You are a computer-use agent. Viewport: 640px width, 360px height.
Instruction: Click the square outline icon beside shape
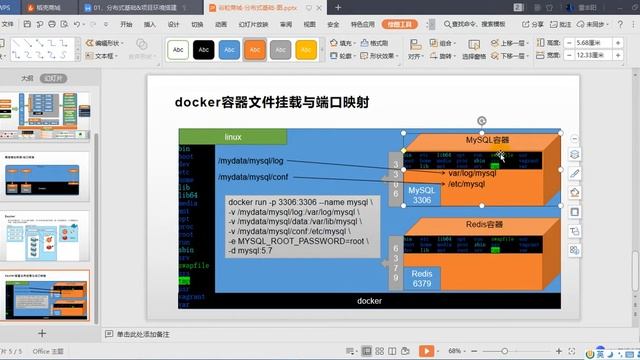(574, 212)
